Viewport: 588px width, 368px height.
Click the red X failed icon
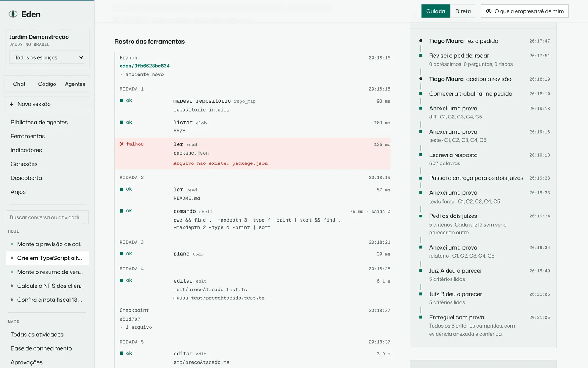coord(122,144)
